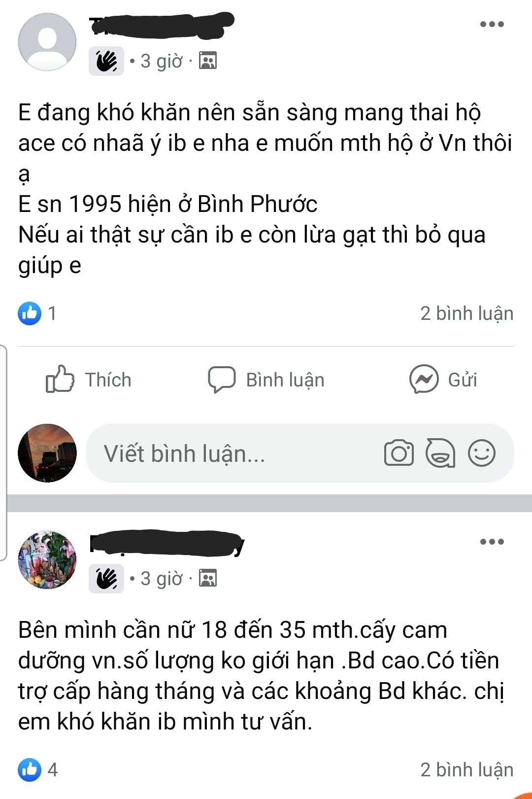Image resolution: width=532 pixels, height=799 pixels.
Task: View the 4 like reactions on second post
Action: point(38,769)
